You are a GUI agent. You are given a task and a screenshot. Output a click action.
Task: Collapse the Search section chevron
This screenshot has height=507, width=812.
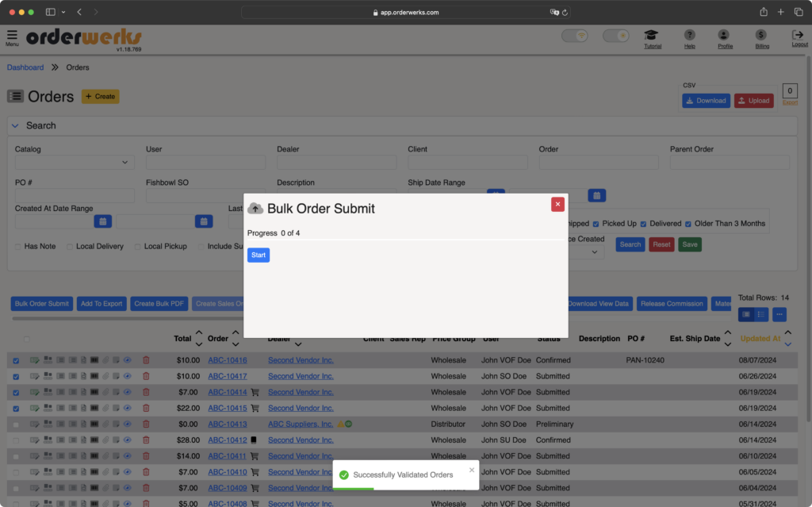(15, 126)
